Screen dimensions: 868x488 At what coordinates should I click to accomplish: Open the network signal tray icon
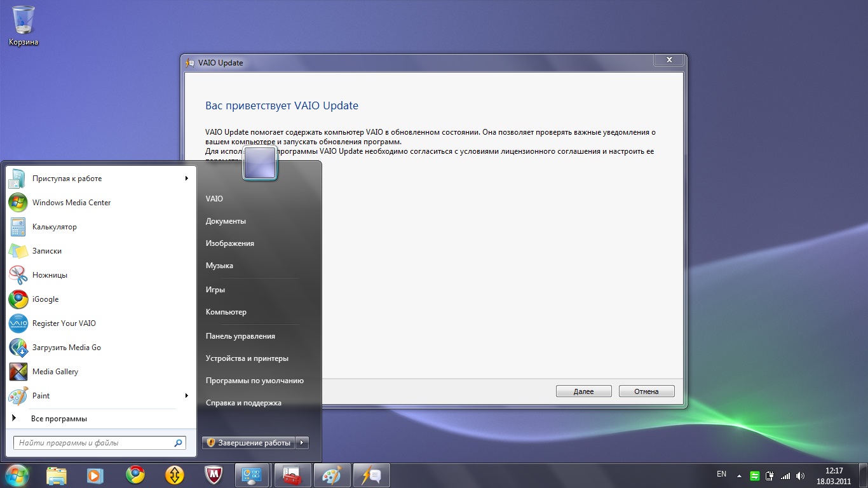[x=785, y=475]
